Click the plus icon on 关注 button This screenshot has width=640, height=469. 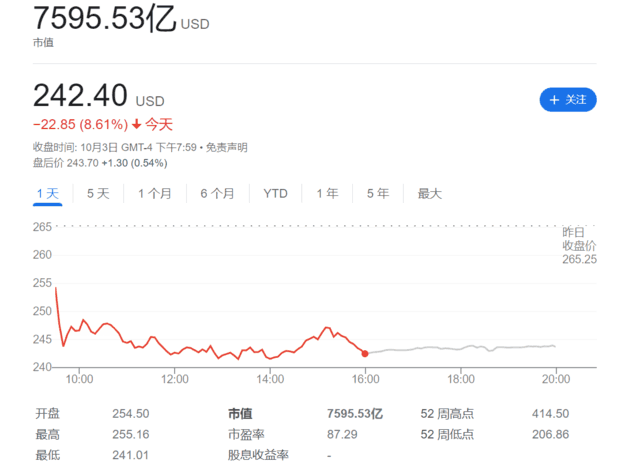pyautogui.click(x=554, y=100)
